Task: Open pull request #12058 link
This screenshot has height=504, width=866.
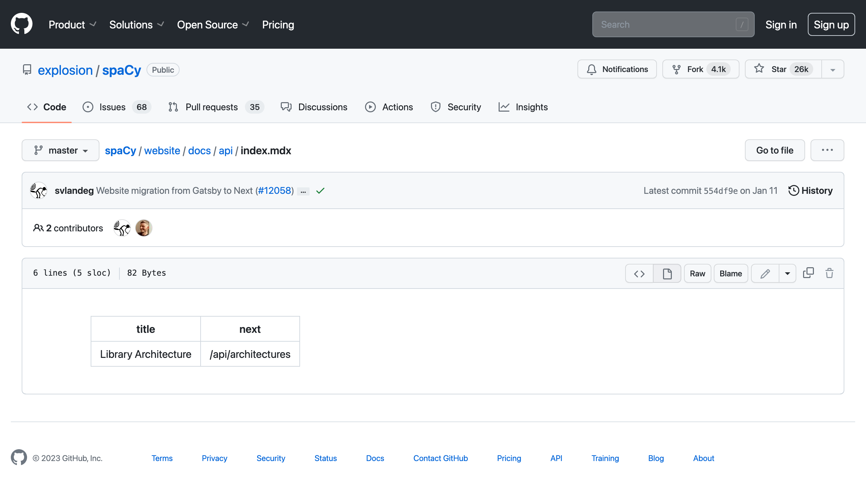Action: pos(275,190)
